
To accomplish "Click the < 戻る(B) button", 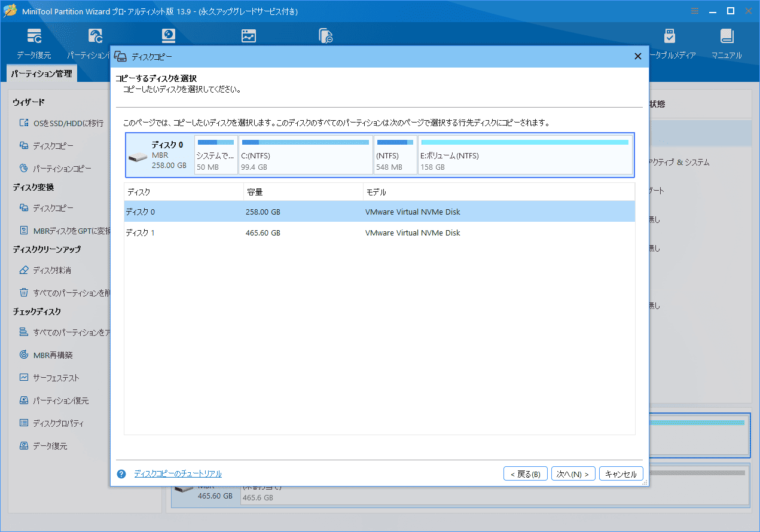I will click(x=526, y=474).
